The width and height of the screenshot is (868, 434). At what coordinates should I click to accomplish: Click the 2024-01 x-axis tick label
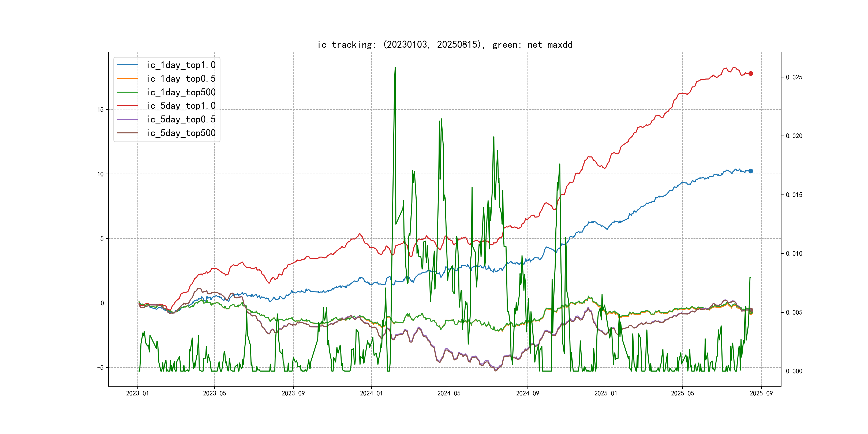tap(371, 393)
